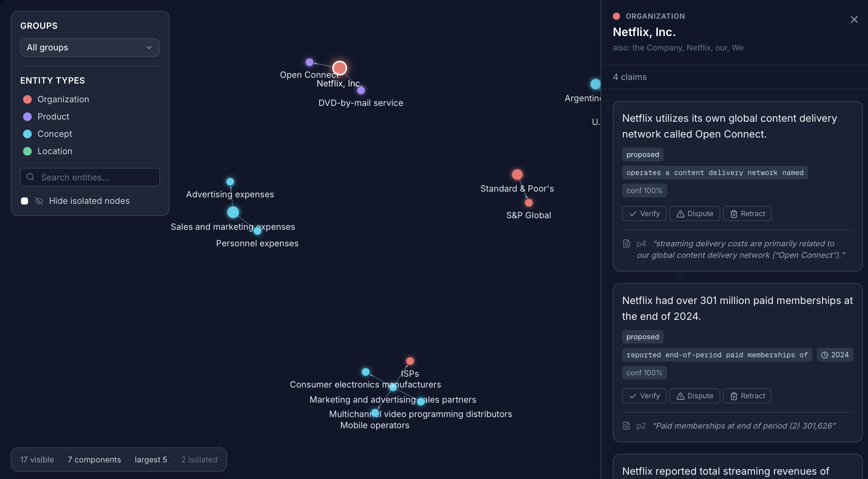Click the Netflix reported total streaming revenues claim
This screenshot has height=479, width=868.
click(726, 471)
